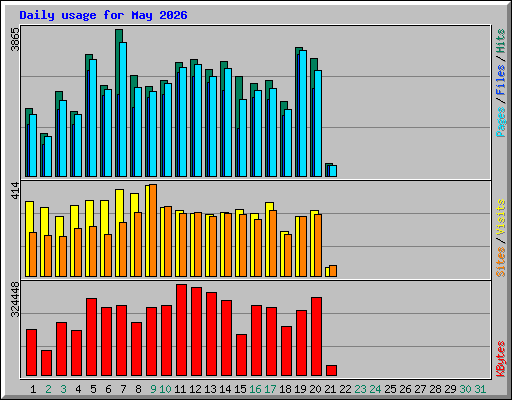Click day 13 on the date axis

210,389
